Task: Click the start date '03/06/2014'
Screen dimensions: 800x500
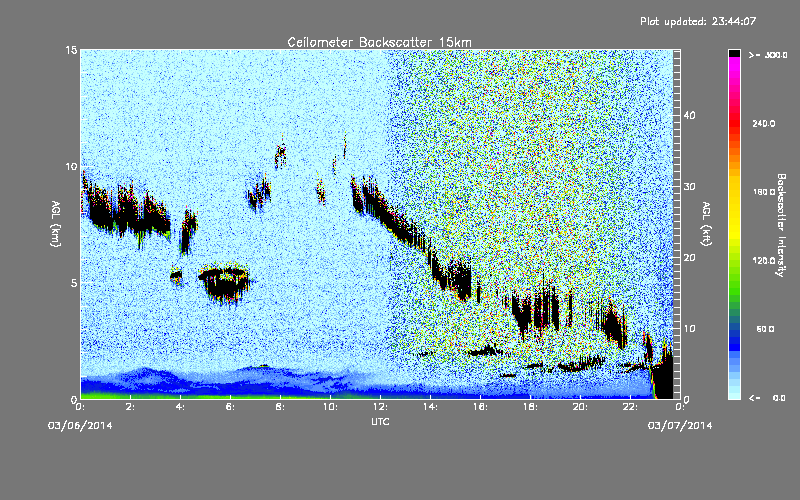Action: [x=80, y=426]
